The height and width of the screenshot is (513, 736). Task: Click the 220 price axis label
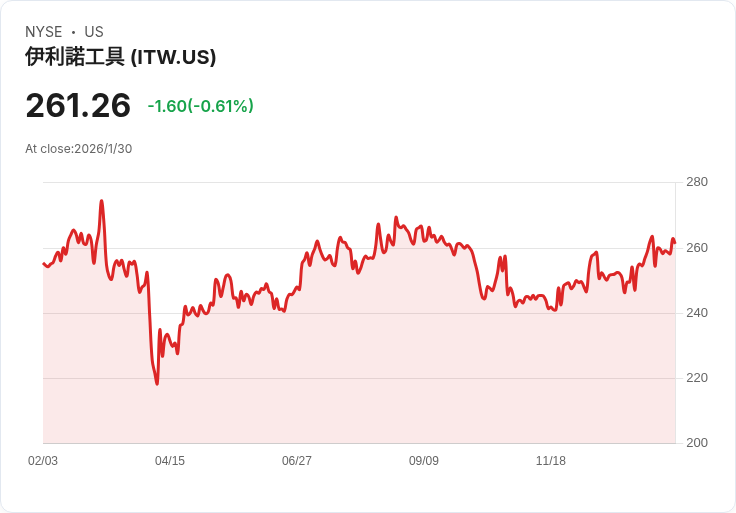tap(697, 378)
